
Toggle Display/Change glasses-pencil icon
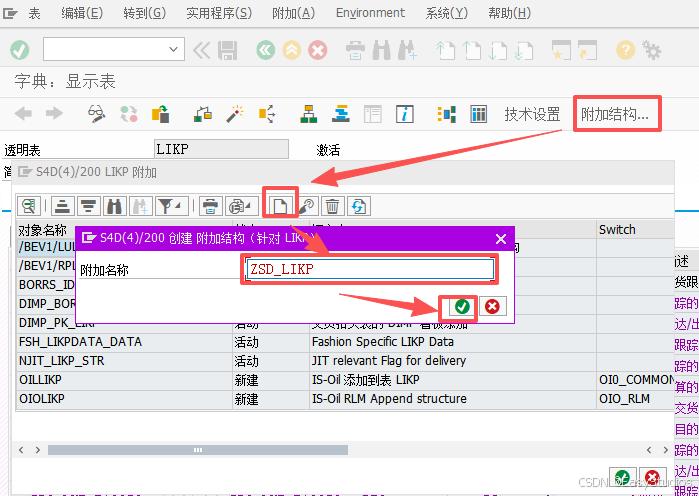(x=97, y=114)
